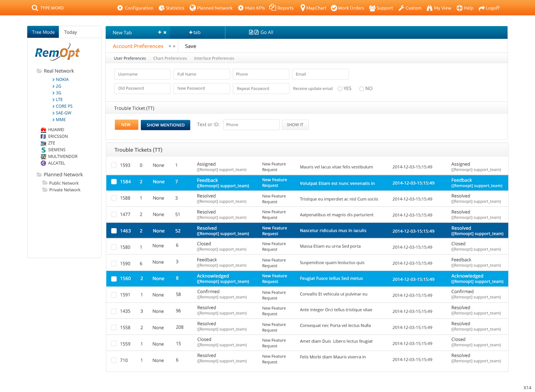Switch to the Today tab
Screen dimensions: 535x392
71,32
